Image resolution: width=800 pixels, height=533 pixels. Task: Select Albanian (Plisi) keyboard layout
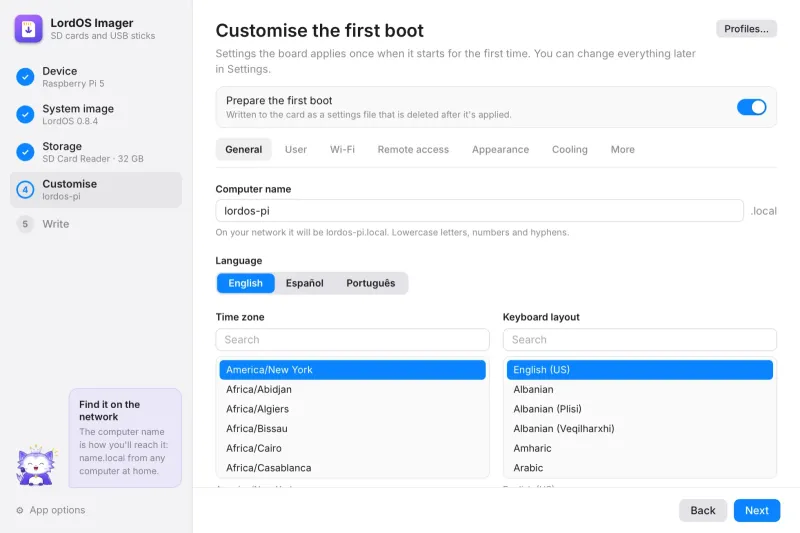pos(640,409)
